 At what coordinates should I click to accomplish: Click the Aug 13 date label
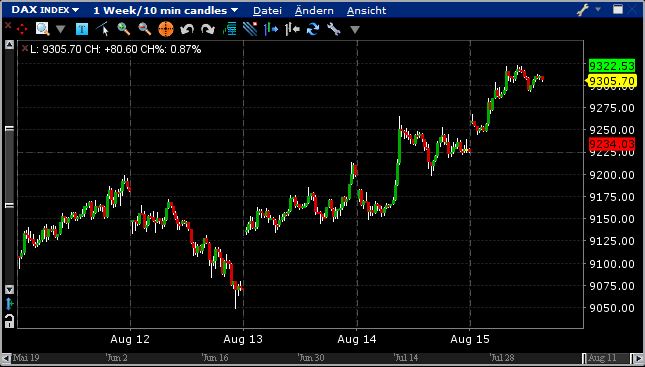tap(243, 339)
